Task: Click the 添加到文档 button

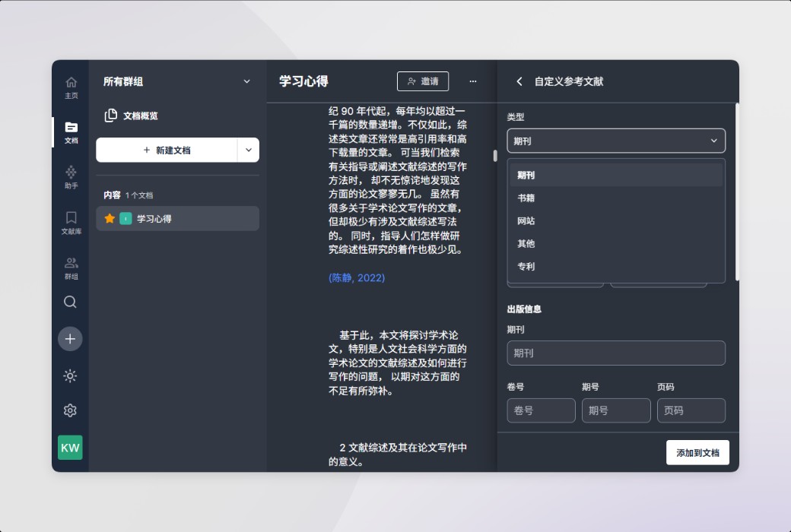Action: click(697, 452)
